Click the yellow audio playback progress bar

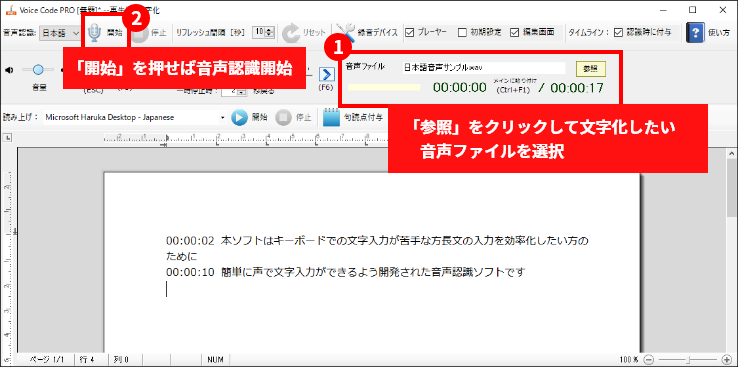(x=384, y=88)
